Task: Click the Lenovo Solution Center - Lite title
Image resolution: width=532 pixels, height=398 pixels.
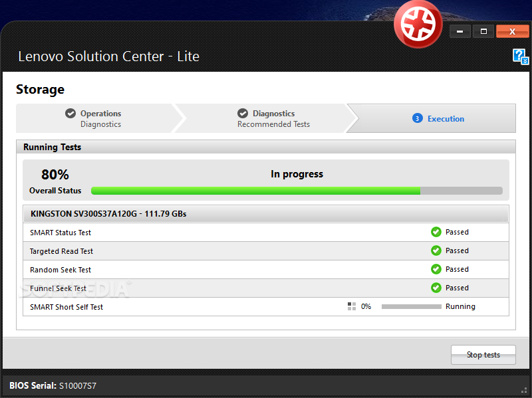Action: pyautogui.click(x=108, y=56)
